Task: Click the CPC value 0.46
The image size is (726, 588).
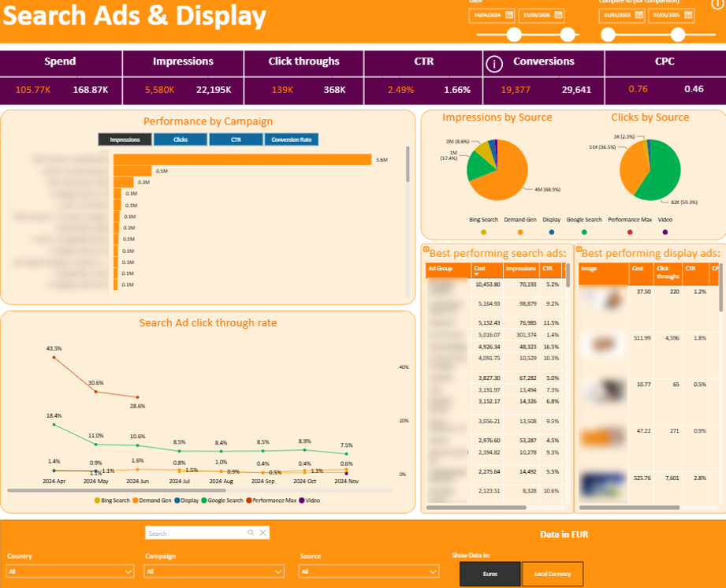Action: (x=694, y=89)
